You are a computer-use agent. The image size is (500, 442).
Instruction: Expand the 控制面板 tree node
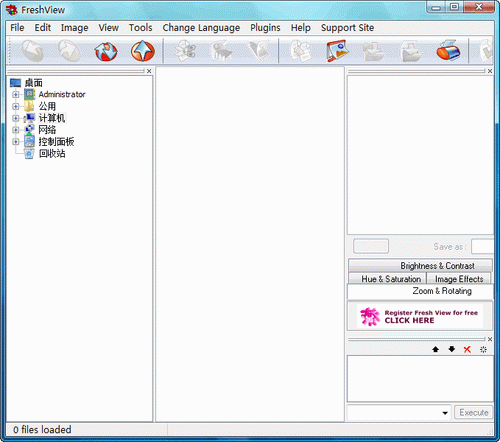pos(16,142)
